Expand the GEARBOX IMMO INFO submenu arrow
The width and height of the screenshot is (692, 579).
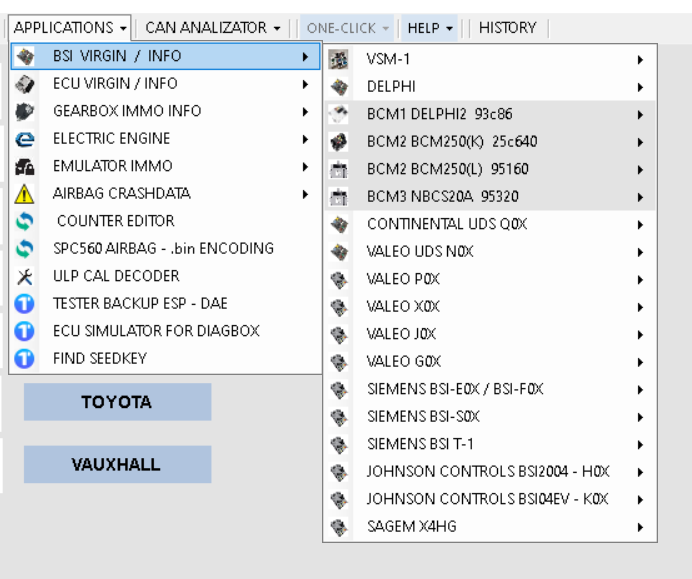[305, 111]
